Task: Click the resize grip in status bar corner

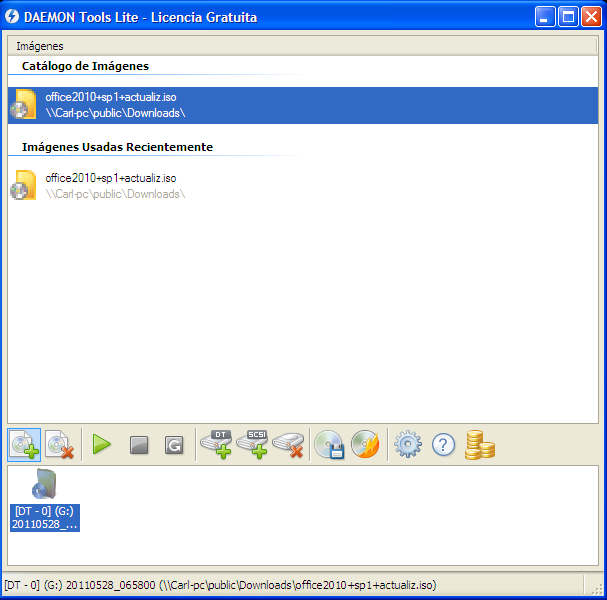Action: 597,589
